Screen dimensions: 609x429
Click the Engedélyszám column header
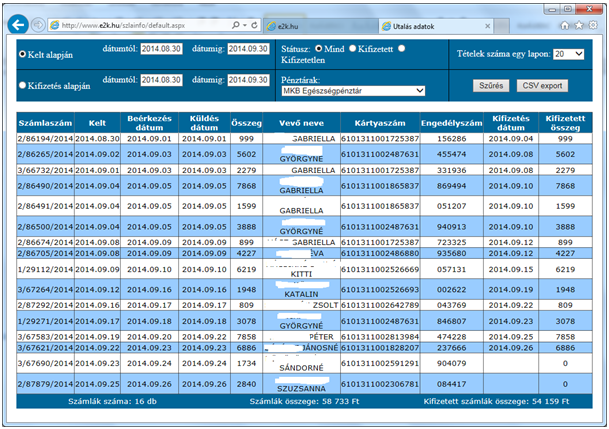click(x=452, y=123)
